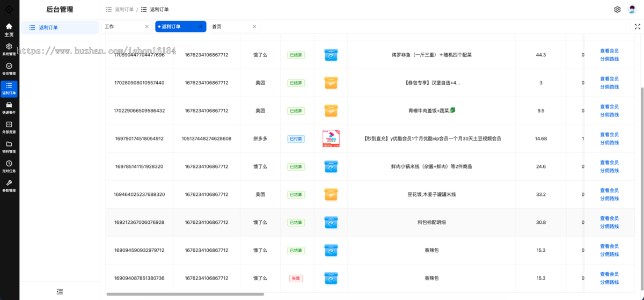Click the 已付款 status tag
Viewport: 644px width, 300px height.
(296, 138)
